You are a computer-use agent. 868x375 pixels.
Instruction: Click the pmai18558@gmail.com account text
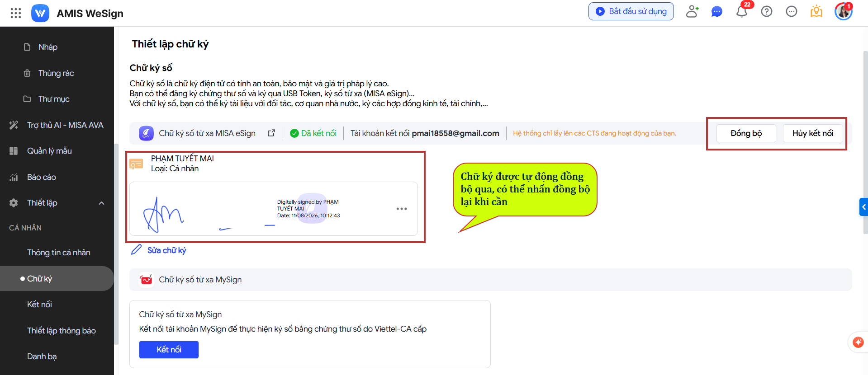(x=455, y=133)
